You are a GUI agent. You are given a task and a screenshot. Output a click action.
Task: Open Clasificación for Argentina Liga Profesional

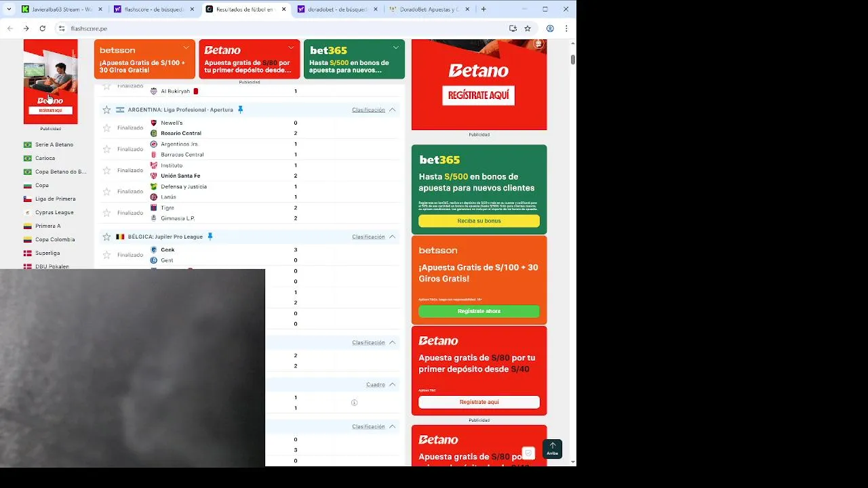coord(368,110)
